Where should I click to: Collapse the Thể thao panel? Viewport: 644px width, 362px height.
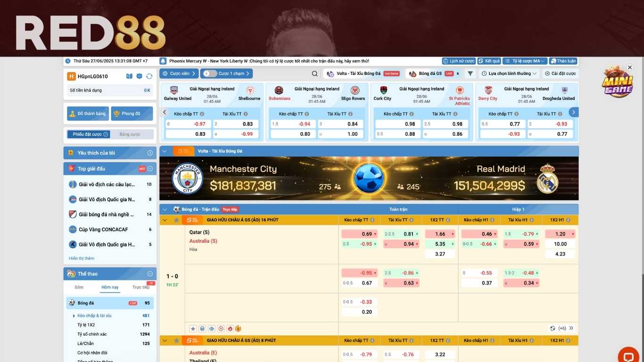150,274
